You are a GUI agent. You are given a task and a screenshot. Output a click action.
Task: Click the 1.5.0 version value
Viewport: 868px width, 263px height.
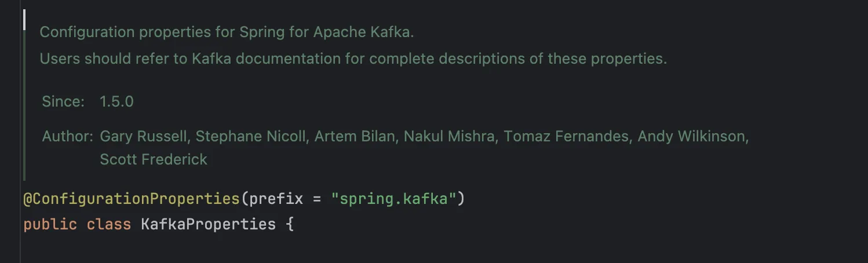click(116, 102)
